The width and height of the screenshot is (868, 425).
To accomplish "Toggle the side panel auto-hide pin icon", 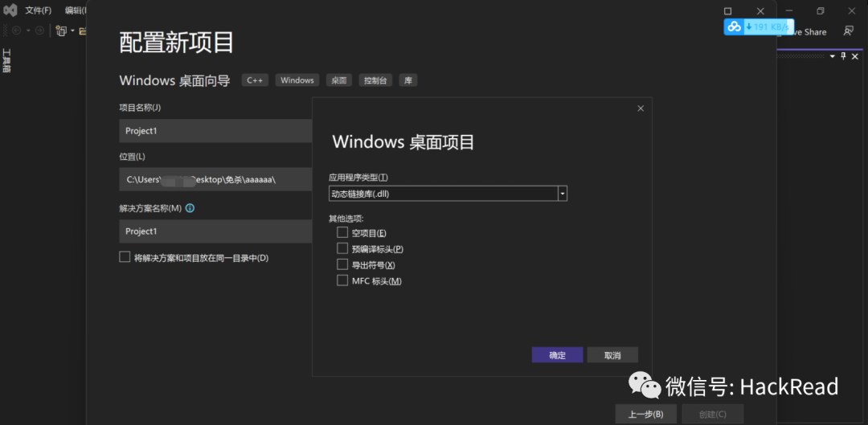I will (844, 56).
